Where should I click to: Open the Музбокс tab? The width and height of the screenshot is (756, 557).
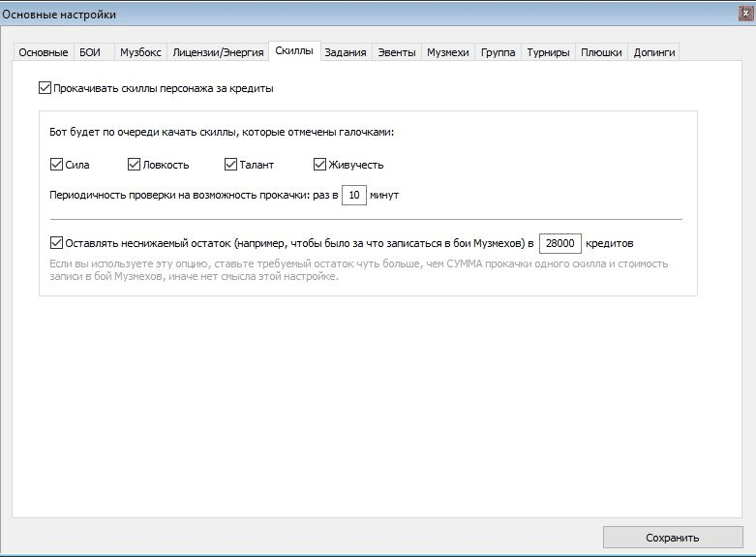(140, 52)
